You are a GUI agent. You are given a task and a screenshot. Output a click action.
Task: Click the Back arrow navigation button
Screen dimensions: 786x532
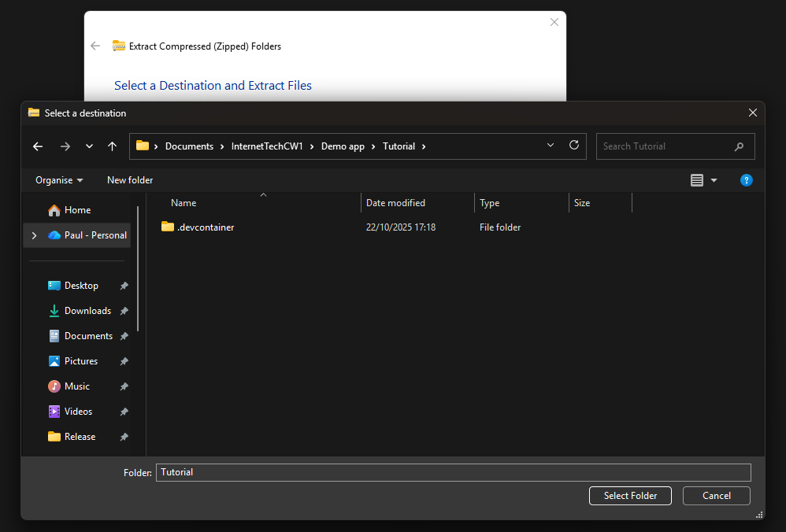[38, 146]
